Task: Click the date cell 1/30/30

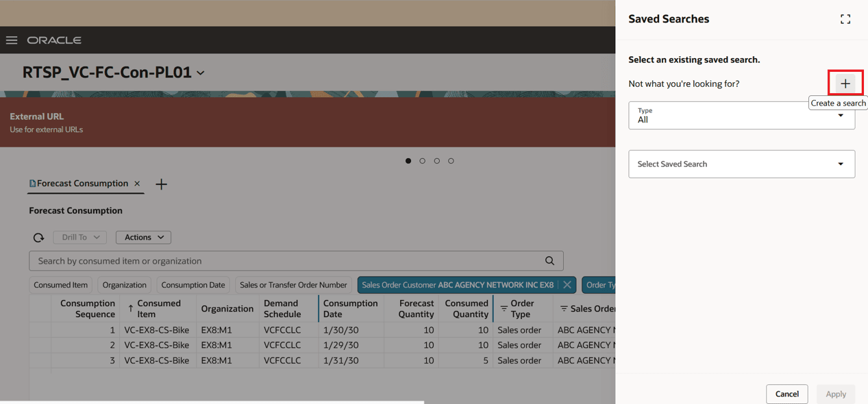Action: (x=341, y=330)
